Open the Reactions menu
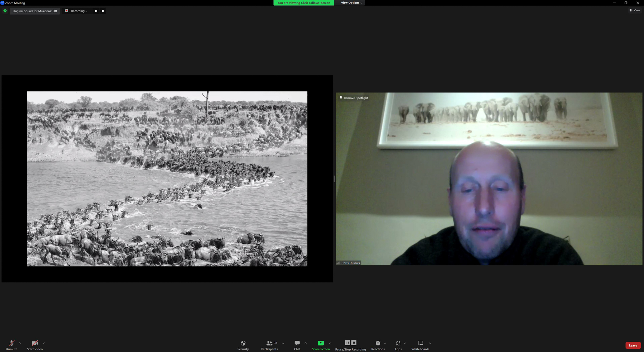This screenshot has width=644, height=352. coord(378,345)
